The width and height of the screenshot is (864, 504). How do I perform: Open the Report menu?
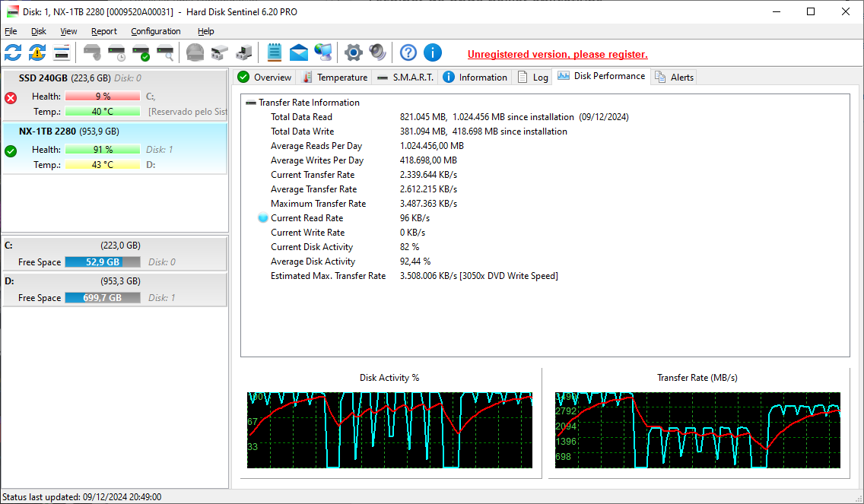pyautogui.click(x=104, y=31)
